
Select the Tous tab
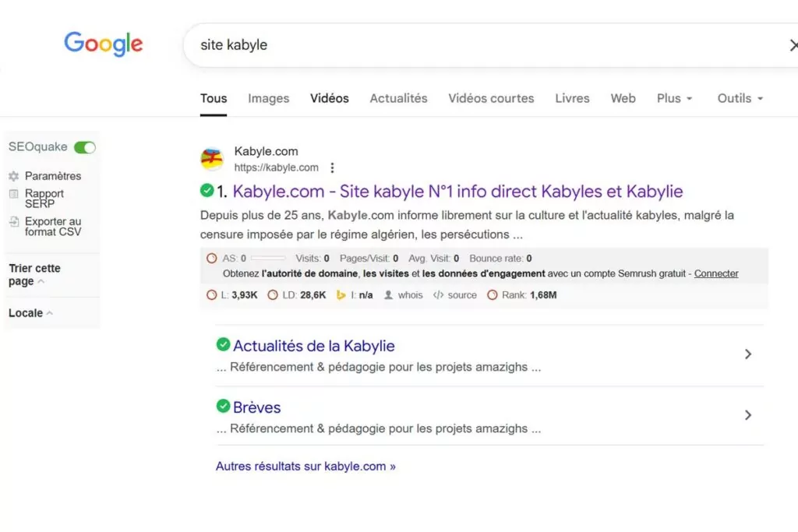pyautogui.click(x=214, y=98)
